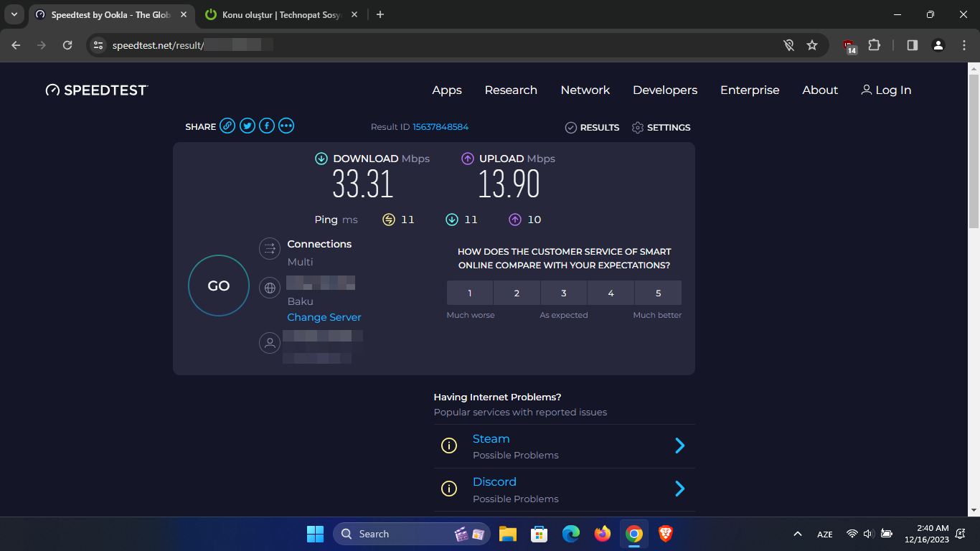Open a new browser tab
Image resolution: width=980 pixels, height=551 pixels.
(x=380, y=14)
